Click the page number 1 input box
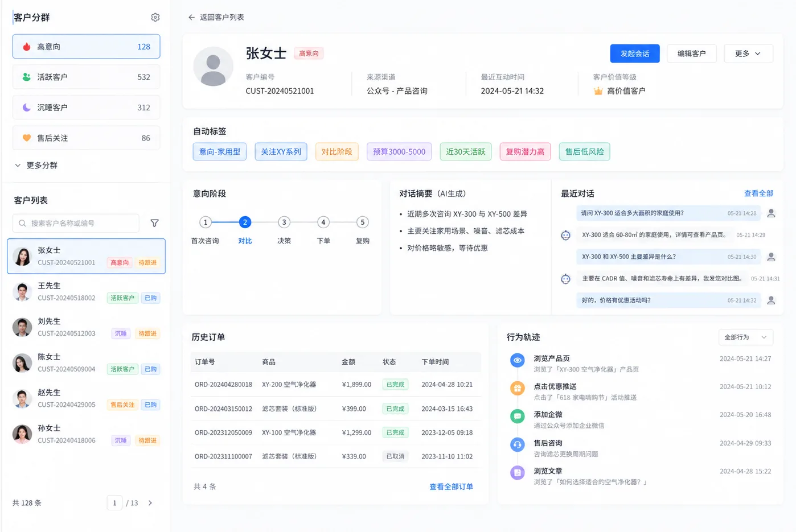Viewport: 796px width, 532px height. [x=114, y=503]
